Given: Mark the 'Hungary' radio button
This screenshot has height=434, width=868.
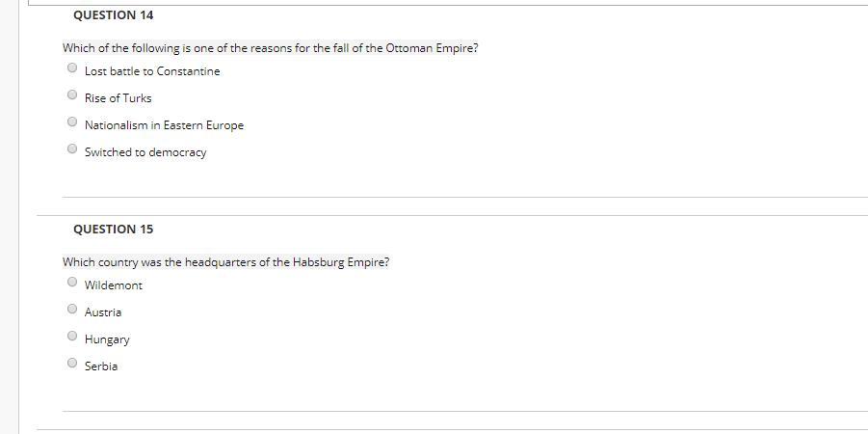Looking at the screenshot, I should (72, 336).
